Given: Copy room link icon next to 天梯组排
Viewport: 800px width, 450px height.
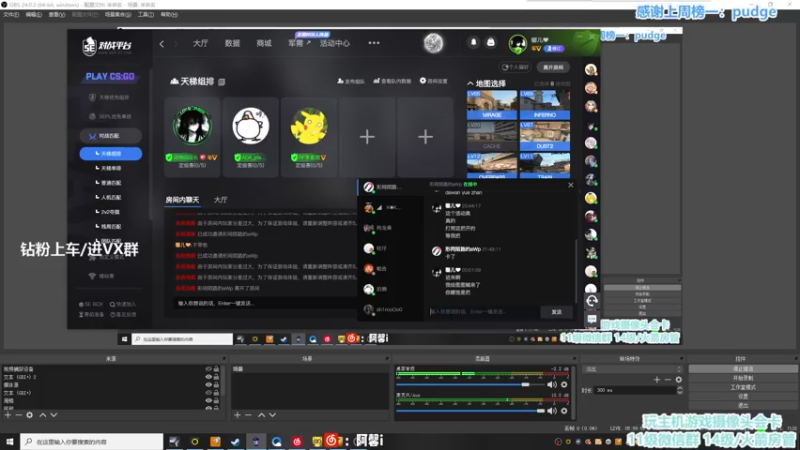Looking at the screenshot, I should click(221, 82).
